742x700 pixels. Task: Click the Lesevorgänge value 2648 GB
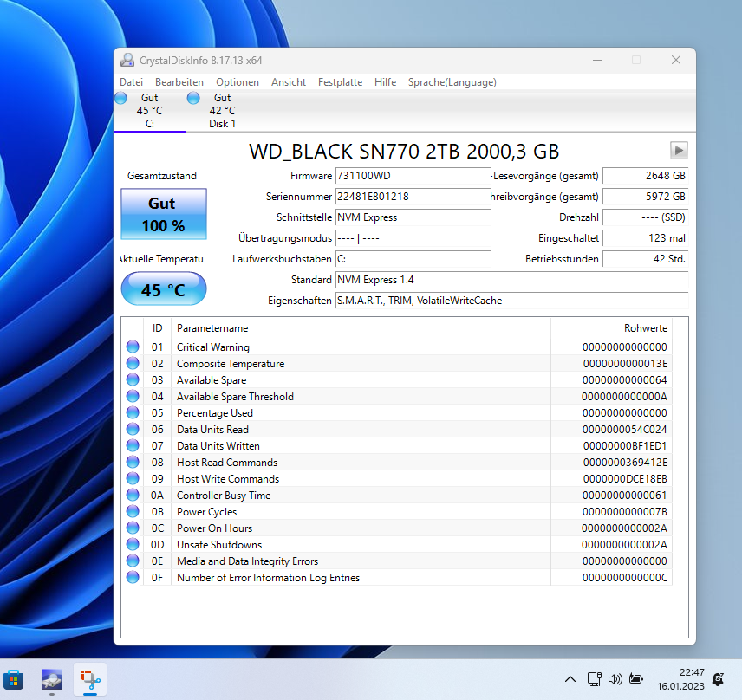(645, 176)
